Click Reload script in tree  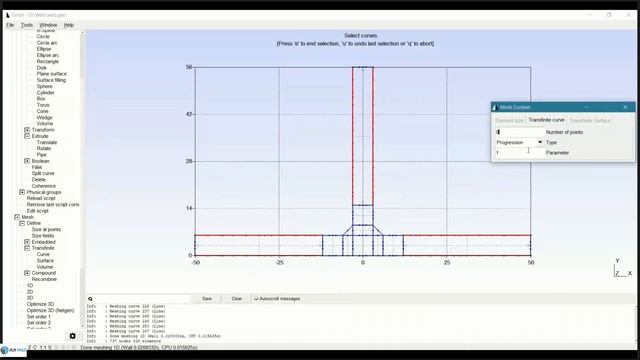pyautogui.click(x=41, y=198)
